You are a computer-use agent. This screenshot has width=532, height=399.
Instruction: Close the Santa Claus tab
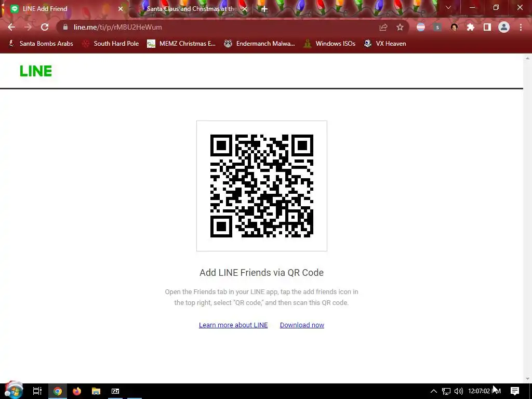pyautogui.click(x=245, y=9)
